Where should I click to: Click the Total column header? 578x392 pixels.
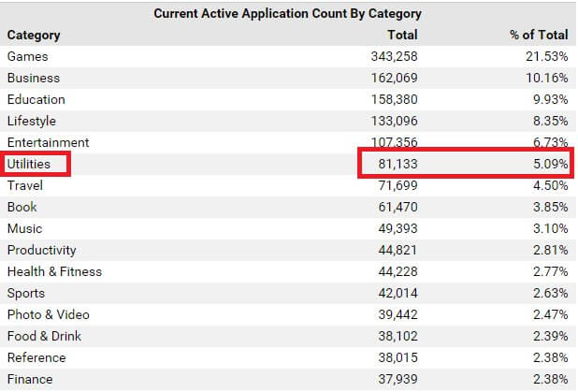pyautogui.click(x=402, y=35)
